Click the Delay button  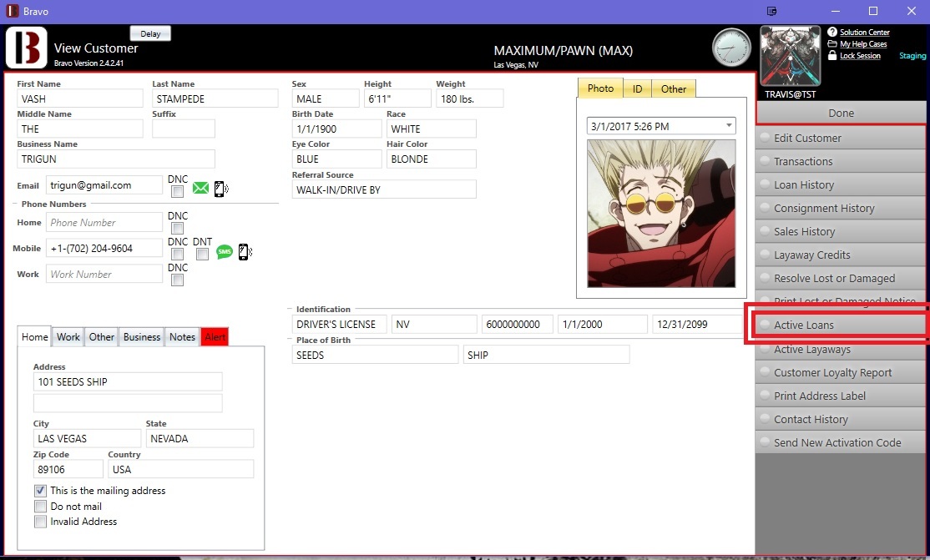[x=150, y=34]
